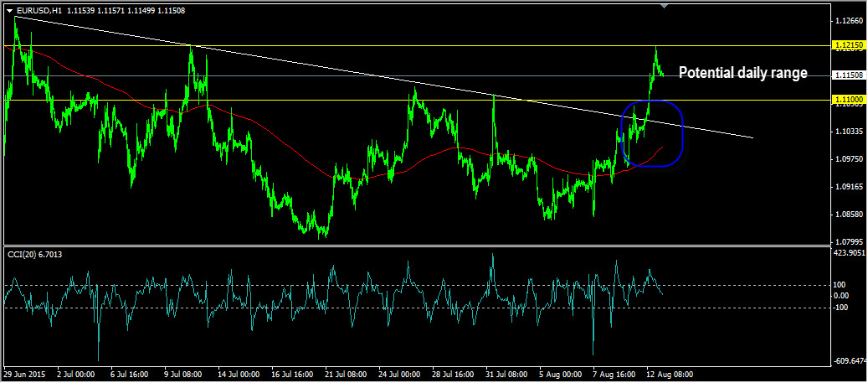Click the 1.09750 price axis value
This screenshot has width=868, height=383.
pos(850,159)
